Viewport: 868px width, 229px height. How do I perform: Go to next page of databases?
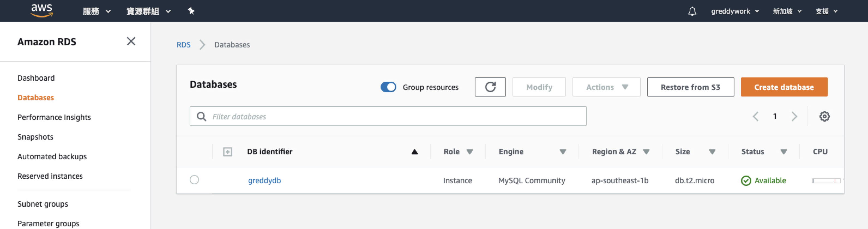[x=794, y=116]
